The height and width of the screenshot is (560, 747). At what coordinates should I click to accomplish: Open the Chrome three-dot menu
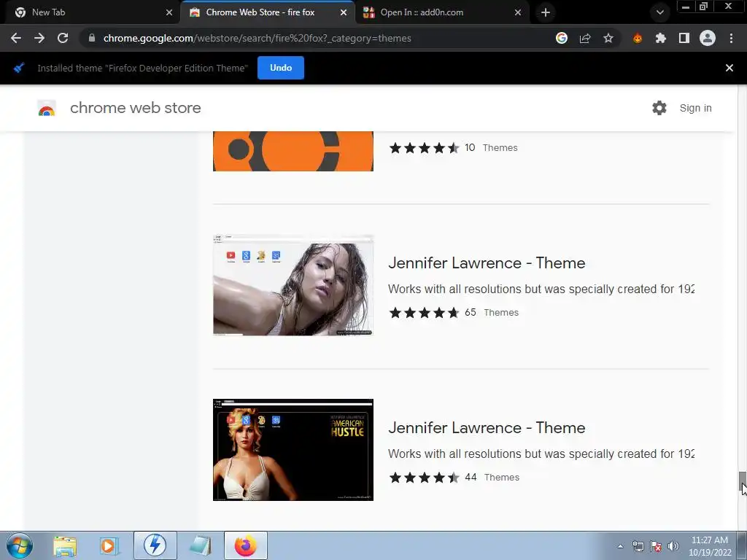click(x=731, y=38)
